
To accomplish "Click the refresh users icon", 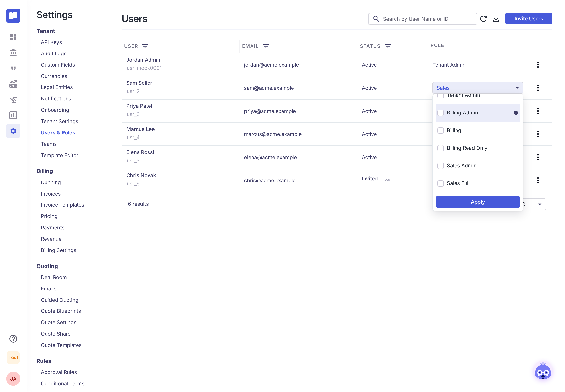I will point(483,19).
